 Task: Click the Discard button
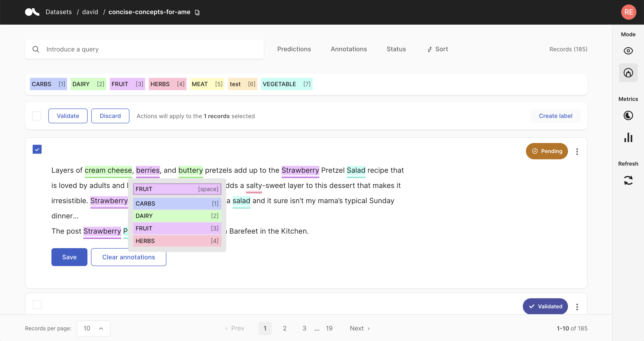coord(110,116)
